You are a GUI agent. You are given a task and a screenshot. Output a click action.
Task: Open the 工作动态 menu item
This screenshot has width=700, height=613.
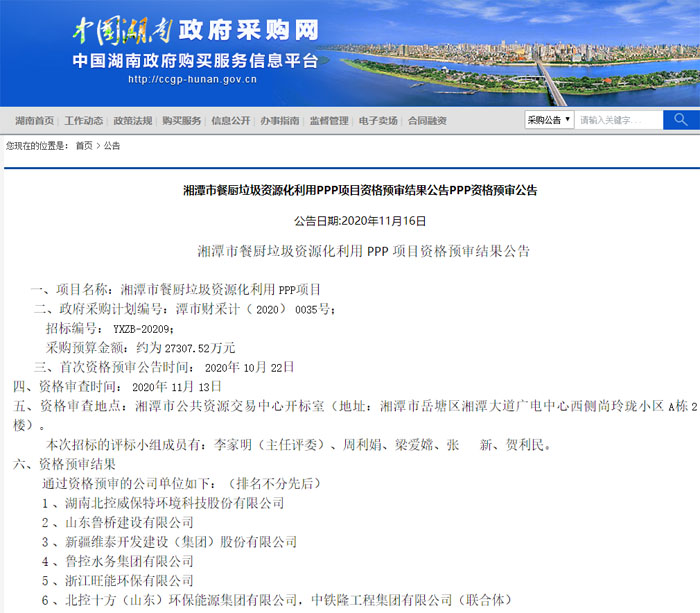pyautogui.click(x=83, y=121)
